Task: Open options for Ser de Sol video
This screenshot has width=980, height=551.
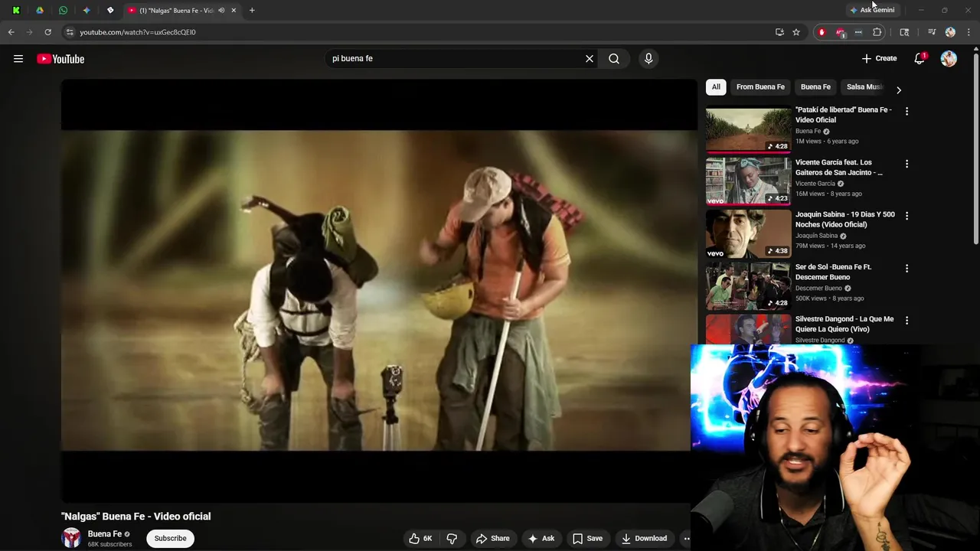Action: (906, 269)
